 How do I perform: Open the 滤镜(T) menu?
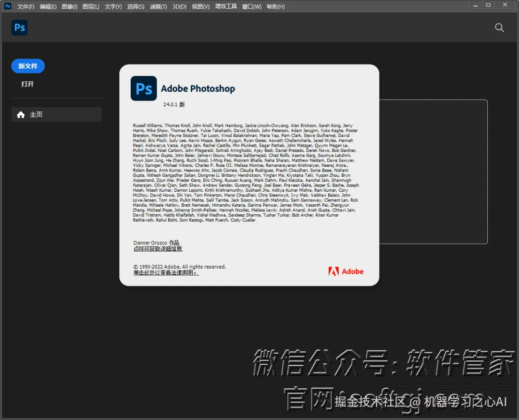158,7
